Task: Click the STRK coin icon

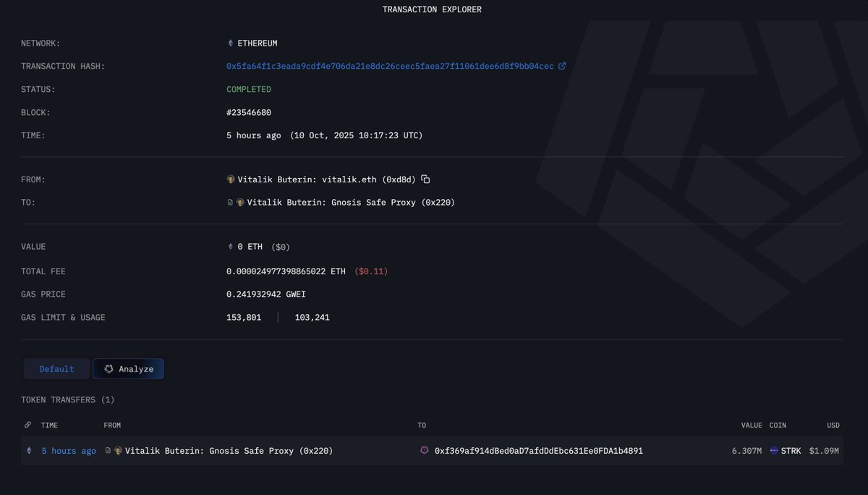Action: coord(775,451)
